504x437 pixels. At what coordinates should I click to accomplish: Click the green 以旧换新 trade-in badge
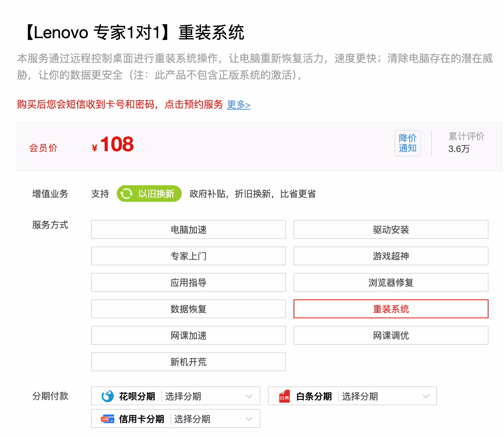click(x=149, y=194)
